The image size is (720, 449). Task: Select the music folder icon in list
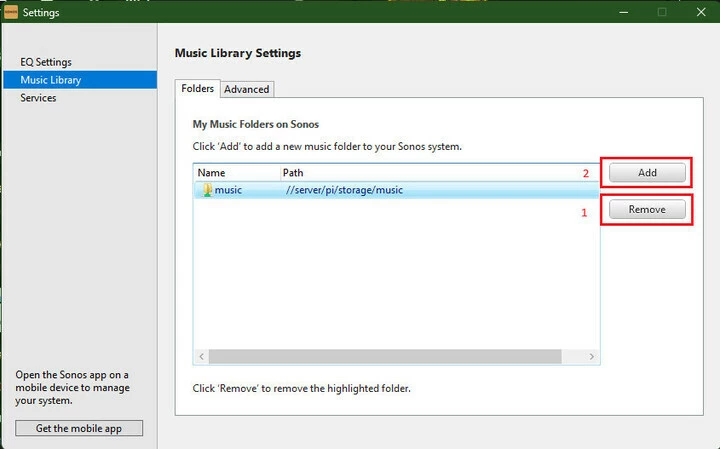[x=208, y=190]
